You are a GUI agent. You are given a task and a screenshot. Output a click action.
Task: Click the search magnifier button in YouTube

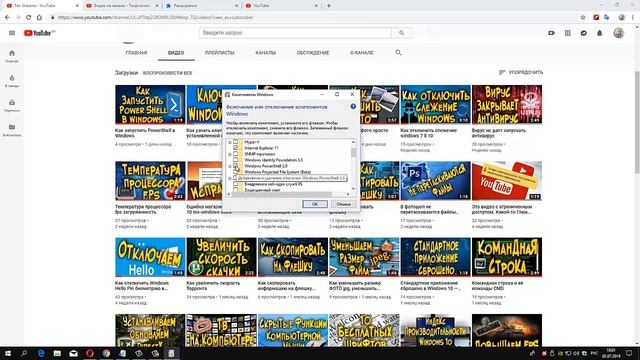tap(401, 33)
